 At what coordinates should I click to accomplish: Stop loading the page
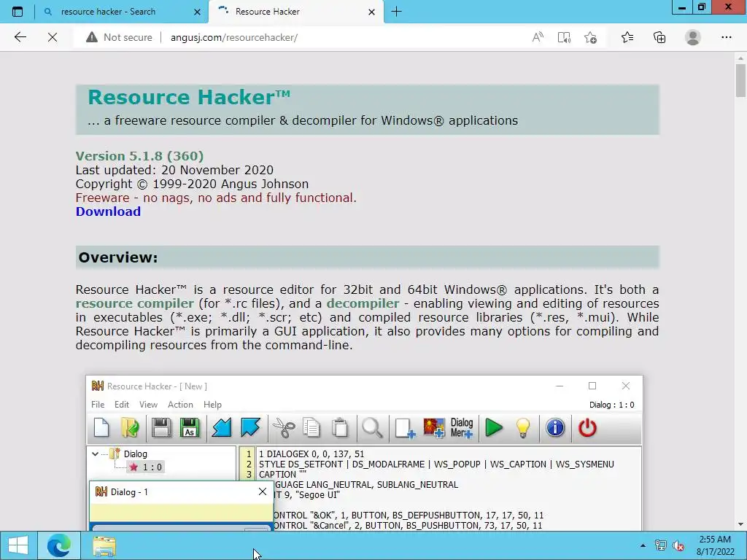pyautogui.click(x=53, y=37)
